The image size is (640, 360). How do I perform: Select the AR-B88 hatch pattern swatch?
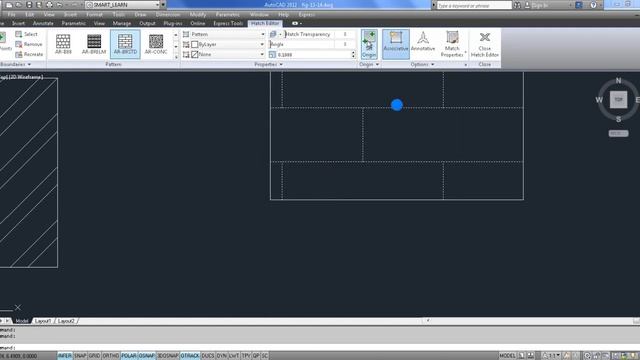point(63,44)
